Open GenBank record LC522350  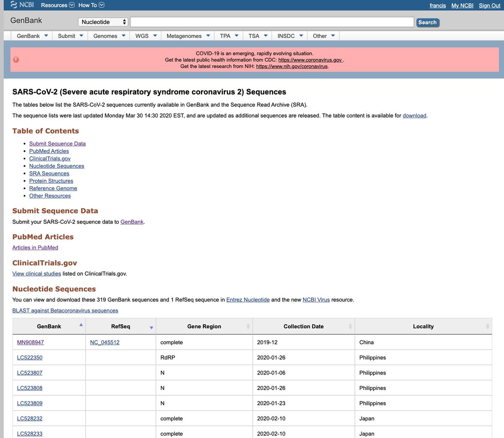coord(29,358)
